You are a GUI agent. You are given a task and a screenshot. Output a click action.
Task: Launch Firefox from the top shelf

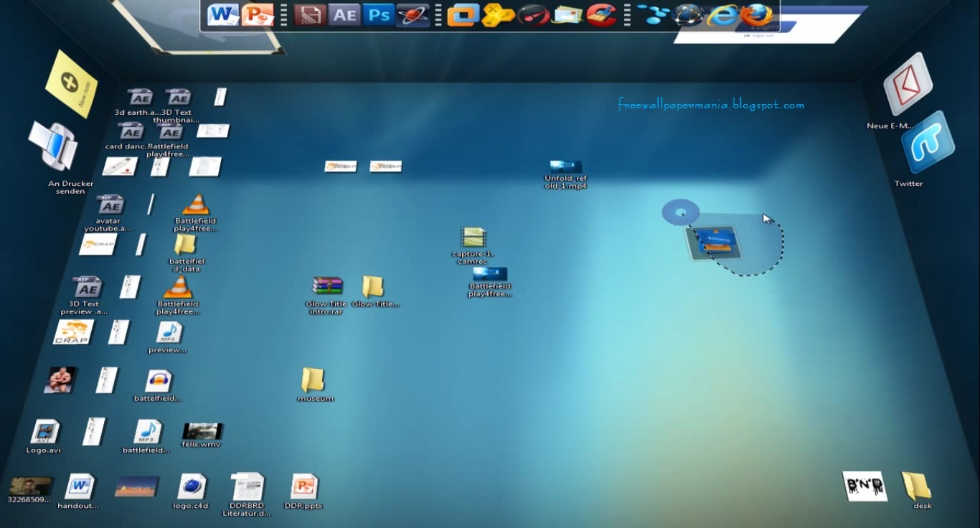point(754,15)
